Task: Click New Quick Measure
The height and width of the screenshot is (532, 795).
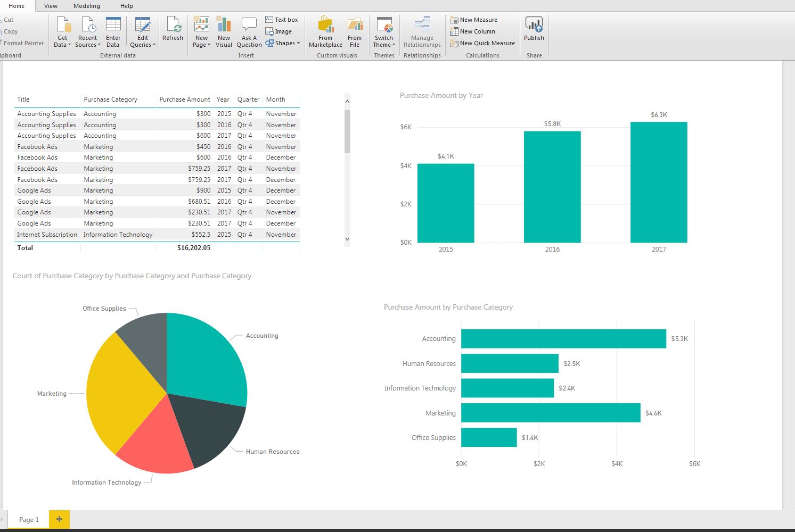Action: [x=482, y=43]
